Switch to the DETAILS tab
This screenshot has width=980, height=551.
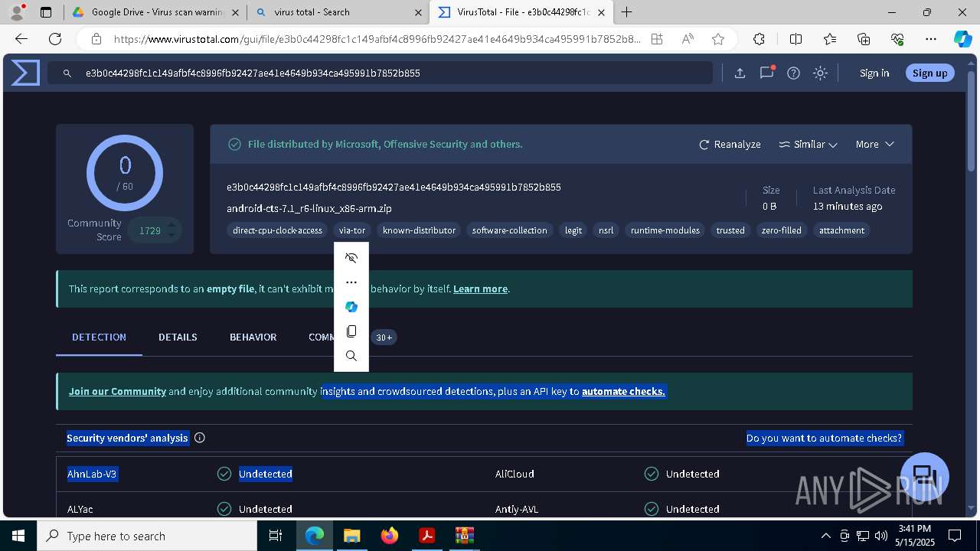pos(178,337)
